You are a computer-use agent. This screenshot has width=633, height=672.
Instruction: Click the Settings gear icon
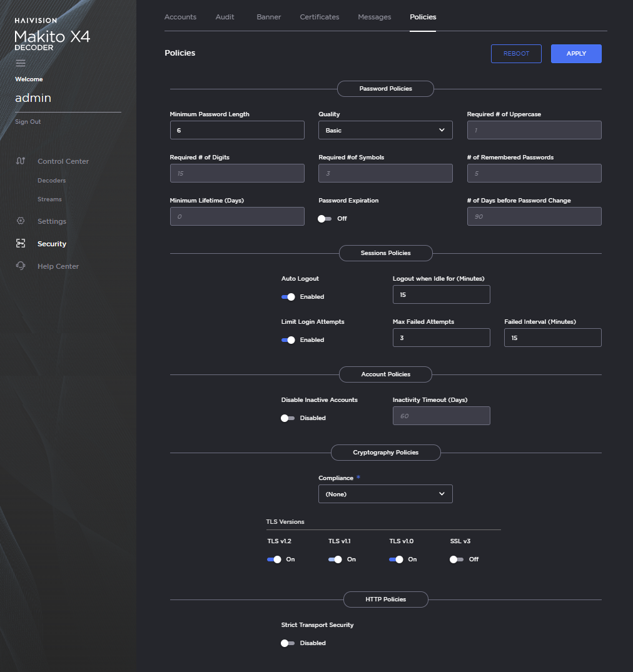tap(21, 221)
